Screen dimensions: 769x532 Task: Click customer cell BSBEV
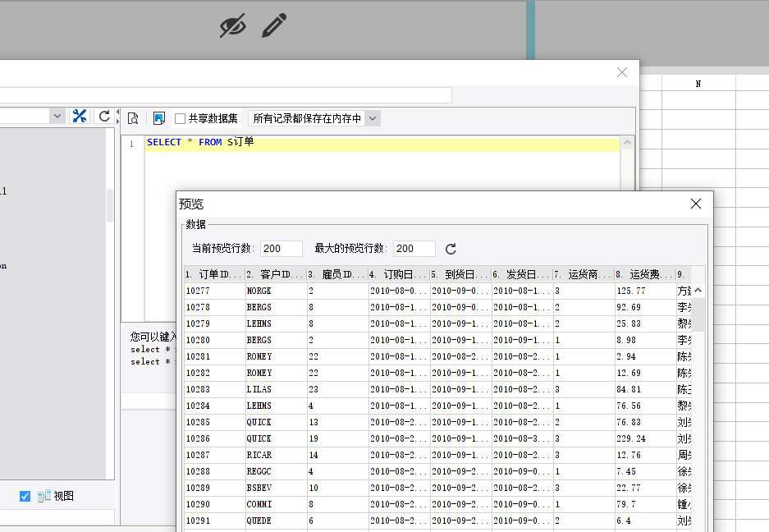click(x=276, y=488)
